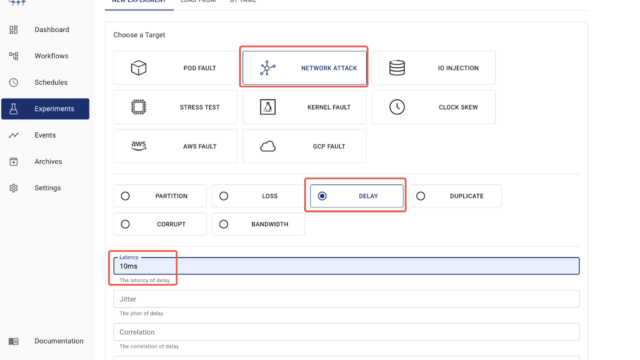Viewport: 640px width, 360px height.
Task: Open the Settings gear icon
Action: 13,188
